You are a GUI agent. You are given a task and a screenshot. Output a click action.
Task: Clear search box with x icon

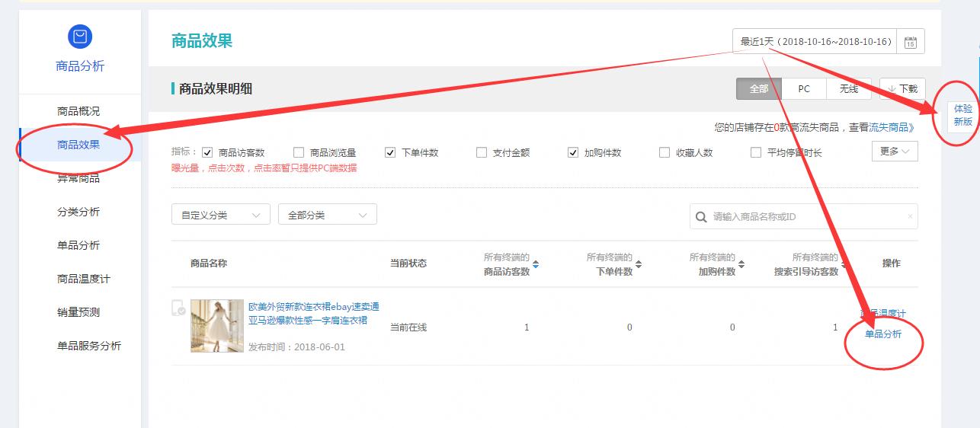pos(910,217)
